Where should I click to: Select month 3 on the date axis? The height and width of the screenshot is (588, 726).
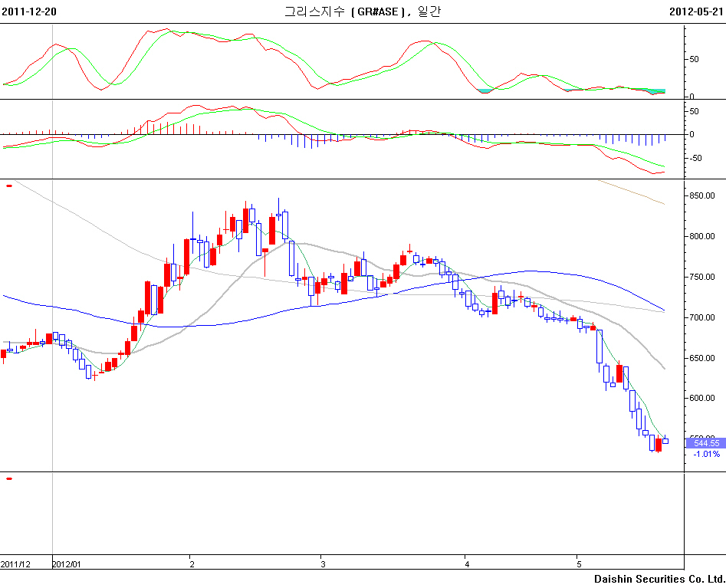(324, 563)
